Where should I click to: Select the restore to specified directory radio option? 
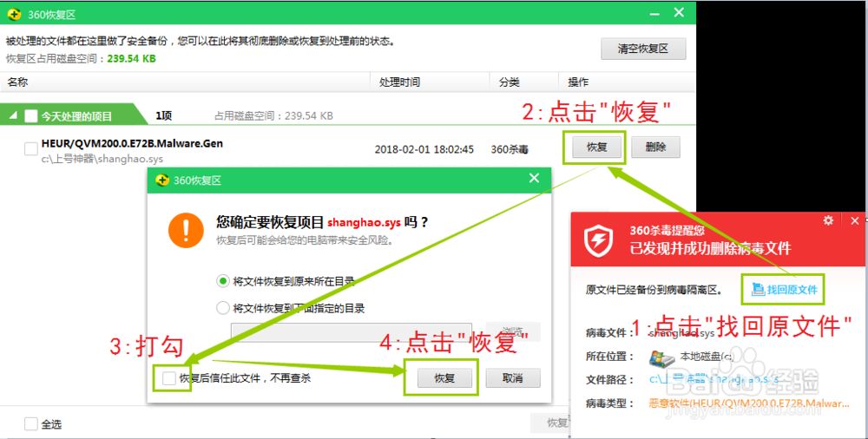coord(222,308)
